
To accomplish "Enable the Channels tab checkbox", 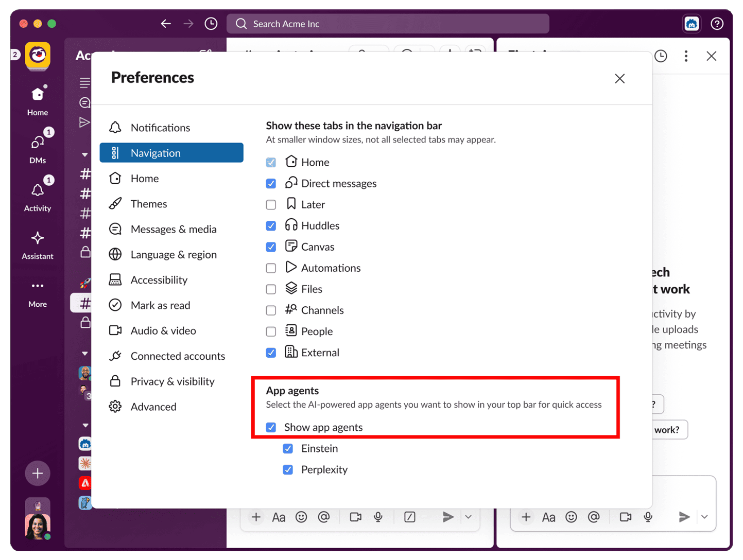I will click(x=271, y=310).
